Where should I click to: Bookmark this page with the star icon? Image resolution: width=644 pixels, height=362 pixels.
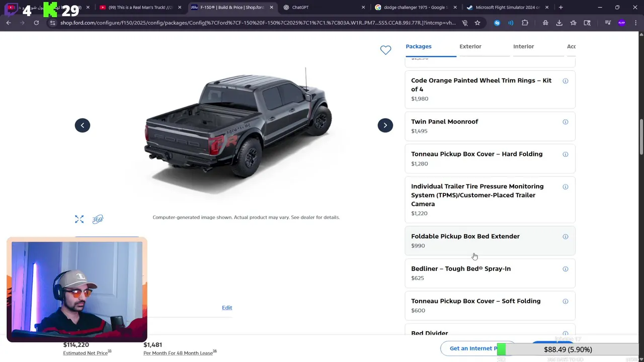[x=477, y=23]
